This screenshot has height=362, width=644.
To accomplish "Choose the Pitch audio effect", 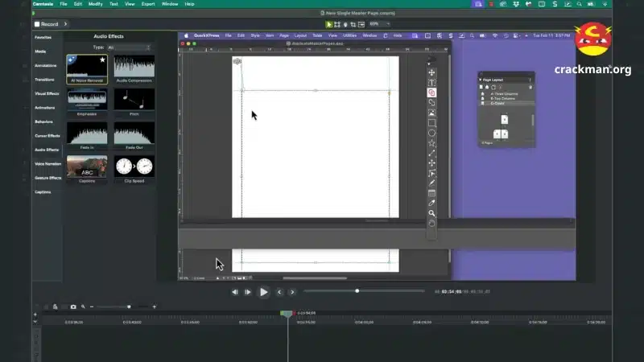I will (x=134, y=102).
